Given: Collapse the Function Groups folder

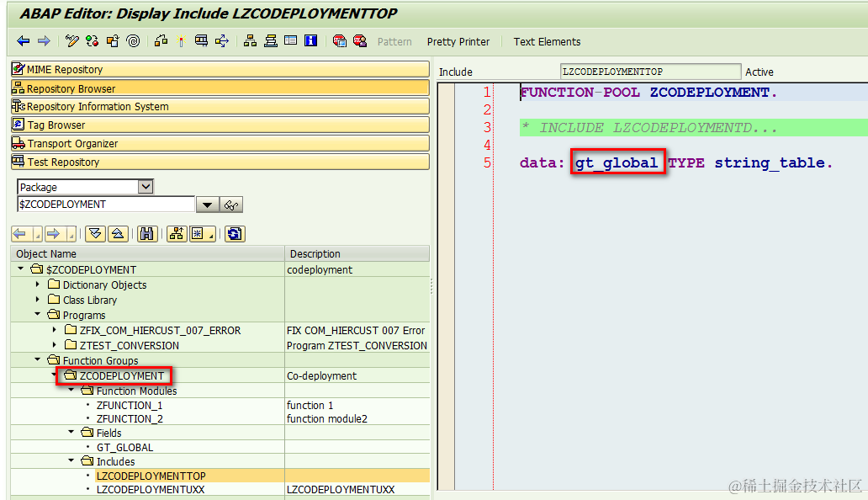Looking at the screenshot, I should (x=38, y=360).
